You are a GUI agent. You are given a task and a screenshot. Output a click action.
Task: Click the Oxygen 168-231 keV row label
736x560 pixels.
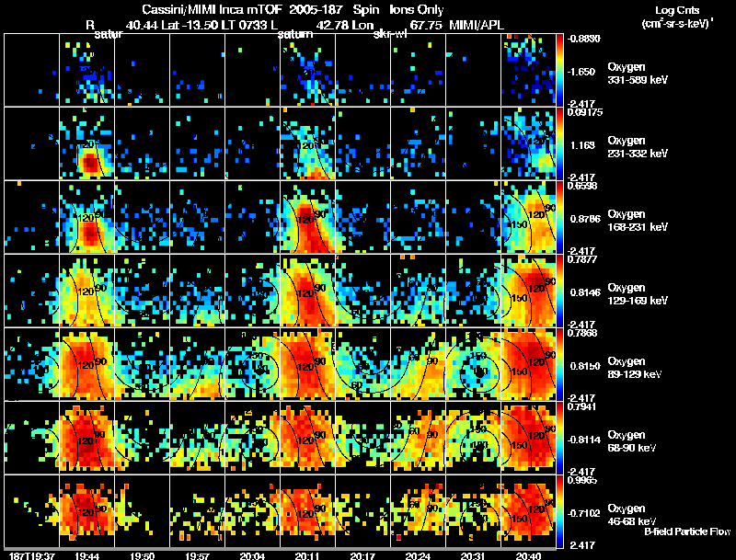[x=637, y=221]
